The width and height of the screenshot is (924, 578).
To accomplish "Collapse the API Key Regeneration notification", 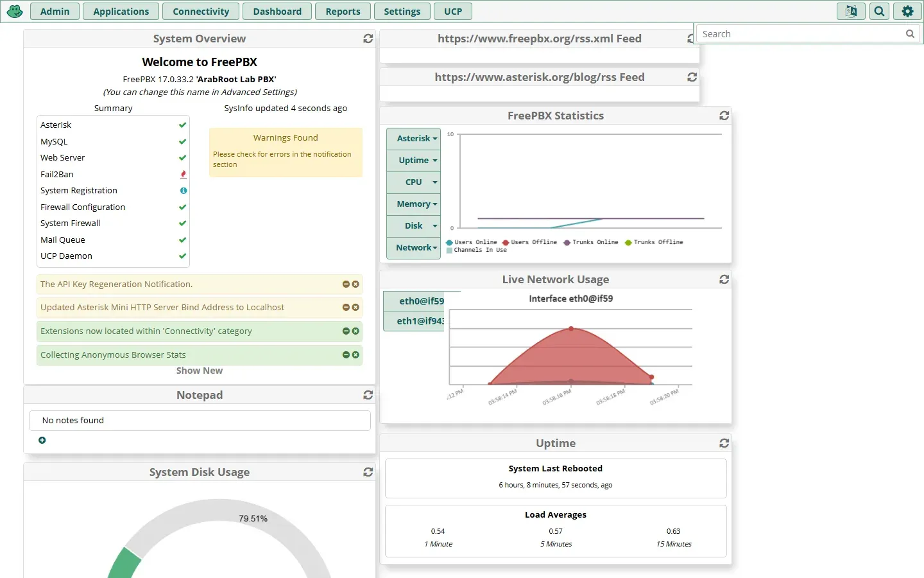I will pos(346,284).
